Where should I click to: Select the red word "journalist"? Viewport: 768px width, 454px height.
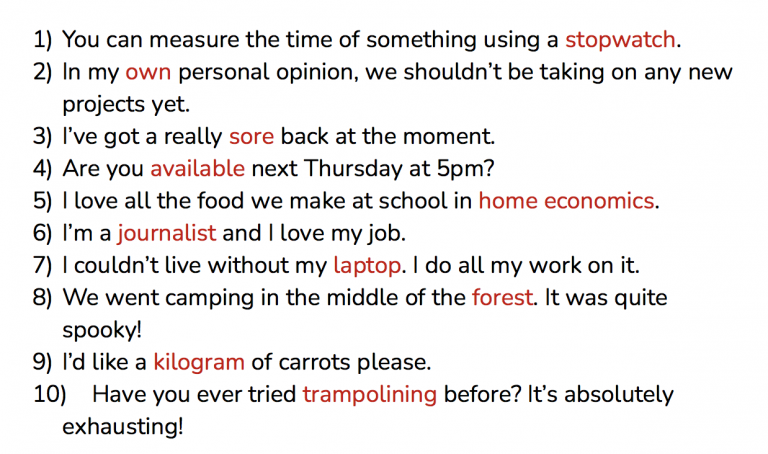(x=167, y=234)
